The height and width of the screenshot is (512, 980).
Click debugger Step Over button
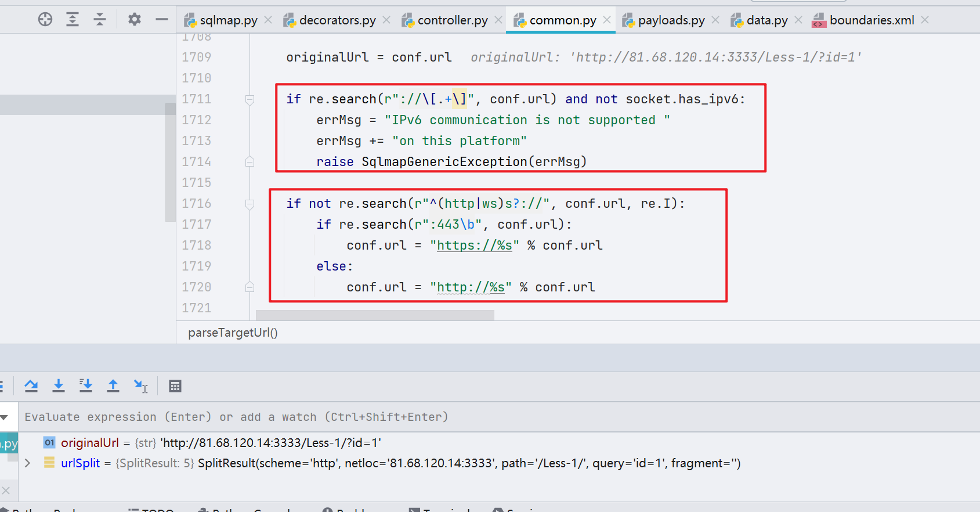point(31,386)
